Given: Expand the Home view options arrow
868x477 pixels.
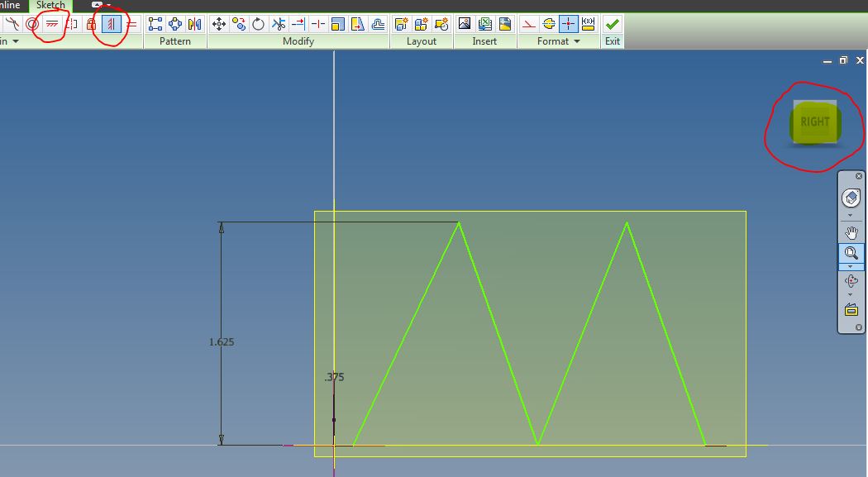Looking at the screenshot, I should coord(851,213).
